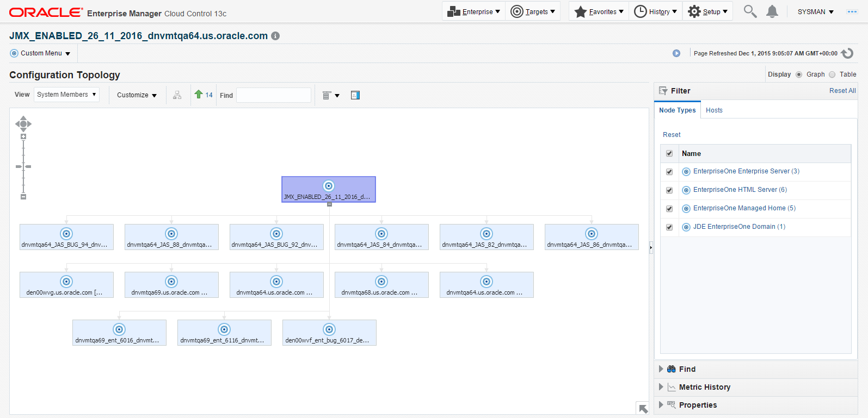The image size is (868, 418).
Task: Open the System Members view dropdown
Action: point(66,95)
